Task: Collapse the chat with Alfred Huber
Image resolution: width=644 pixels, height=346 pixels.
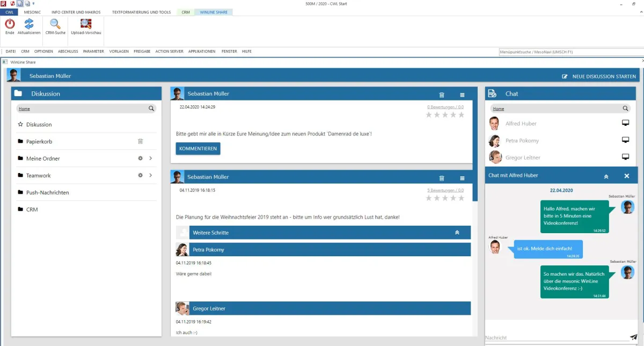Action: pos(606,175)
